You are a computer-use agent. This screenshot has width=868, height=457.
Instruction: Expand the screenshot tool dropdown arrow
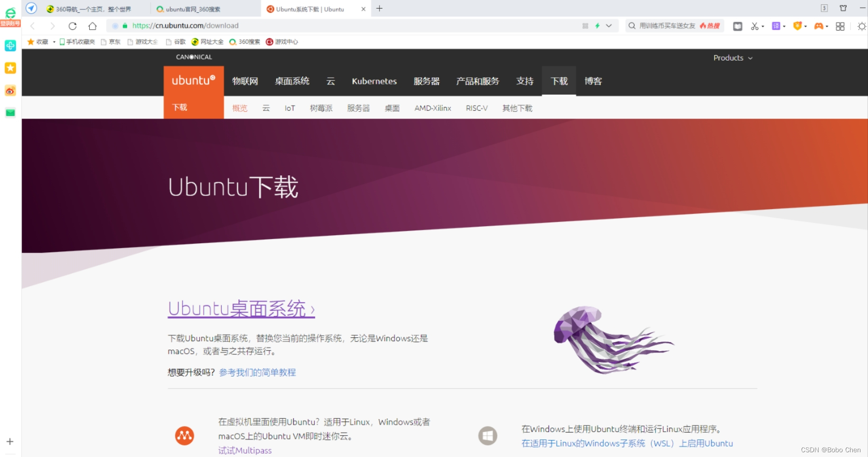763,27
